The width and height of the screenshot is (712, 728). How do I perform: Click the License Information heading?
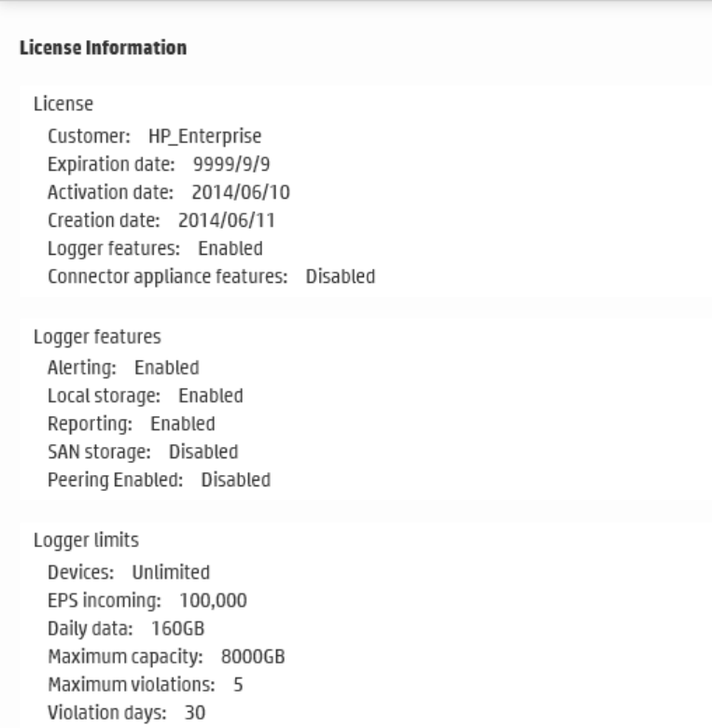(x=103, y=48)
